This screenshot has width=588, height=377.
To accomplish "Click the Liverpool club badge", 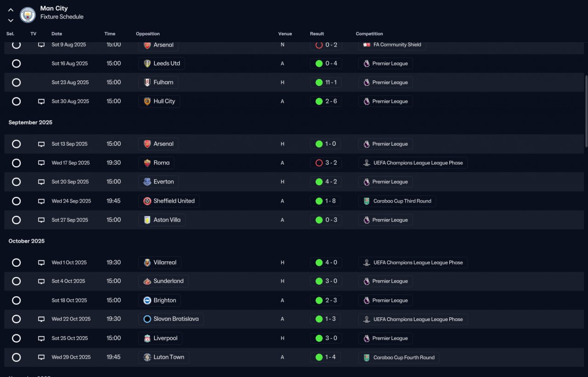I will click(x=147, y=338).
